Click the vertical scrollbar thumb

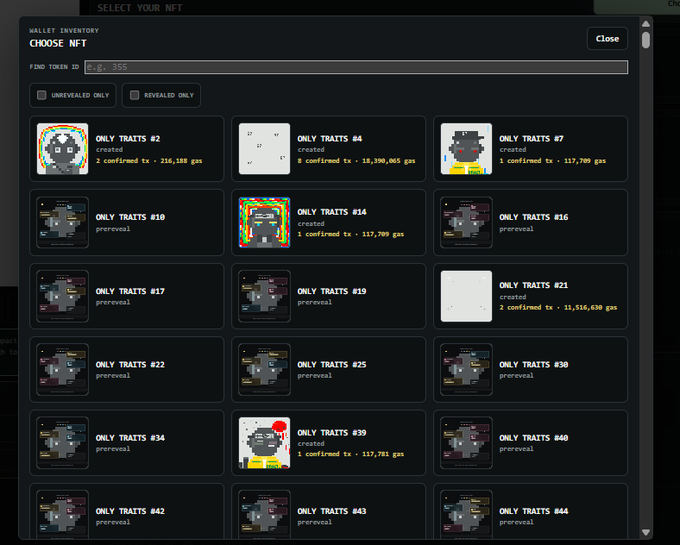pyautogui.click(x=646, y=40)
